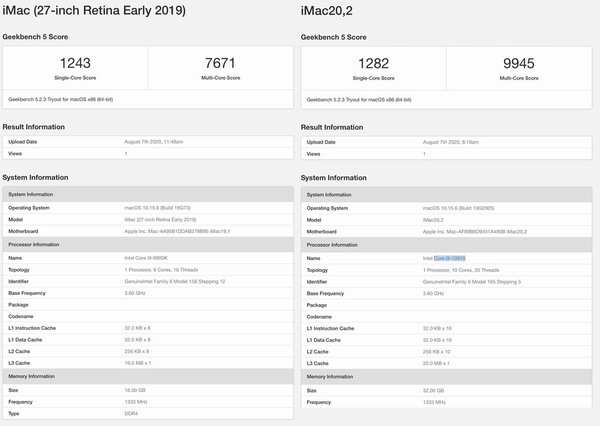Click the Model value 'iMac (27-inch Retina Early 2019)' in the table
Image resolution: width=600 pixels, height=426 pixels.
pos(160,220)
